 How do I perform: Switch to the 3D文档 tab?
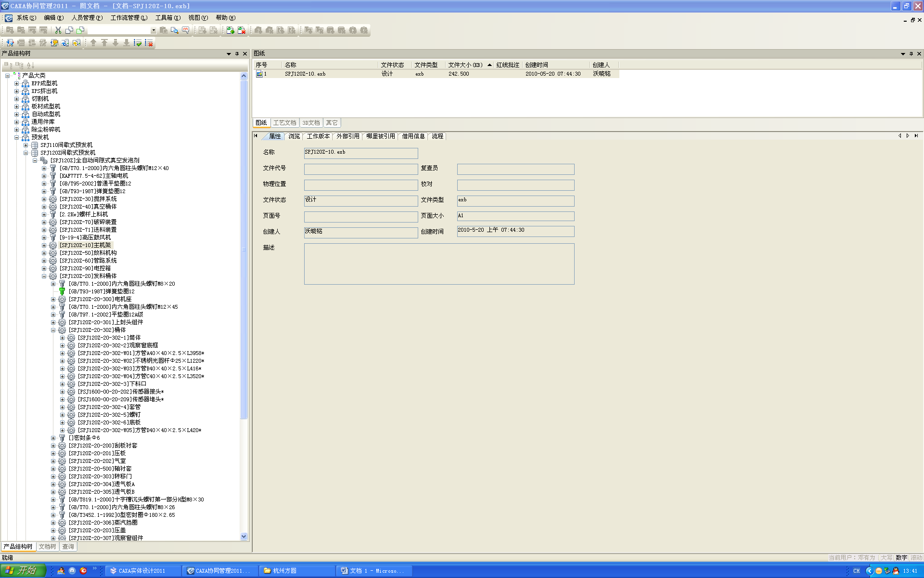[311, 123]
